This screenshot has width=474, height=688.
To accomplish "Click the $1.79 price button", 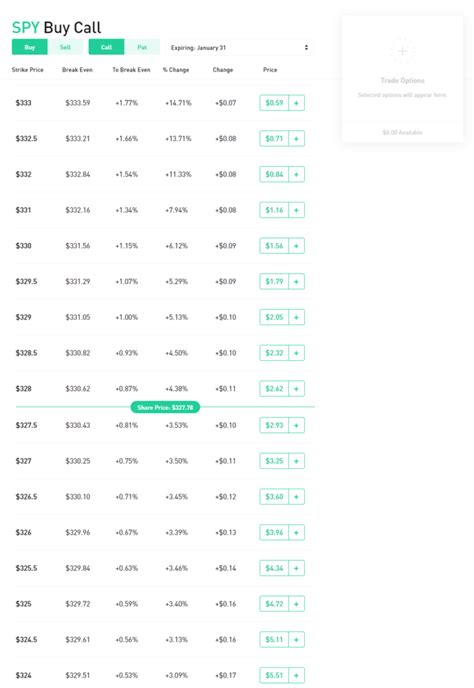I will click(x=274, y=282).
